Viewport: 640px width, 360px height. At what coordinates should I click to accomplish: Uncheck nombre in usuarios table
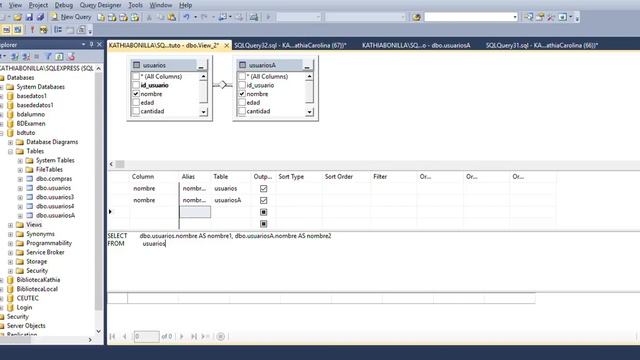[x=136, y=94]
